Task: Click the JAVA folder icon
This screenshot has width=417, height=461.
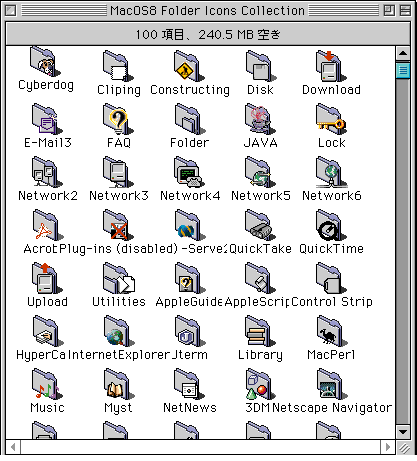Action: tap(260, 119)
